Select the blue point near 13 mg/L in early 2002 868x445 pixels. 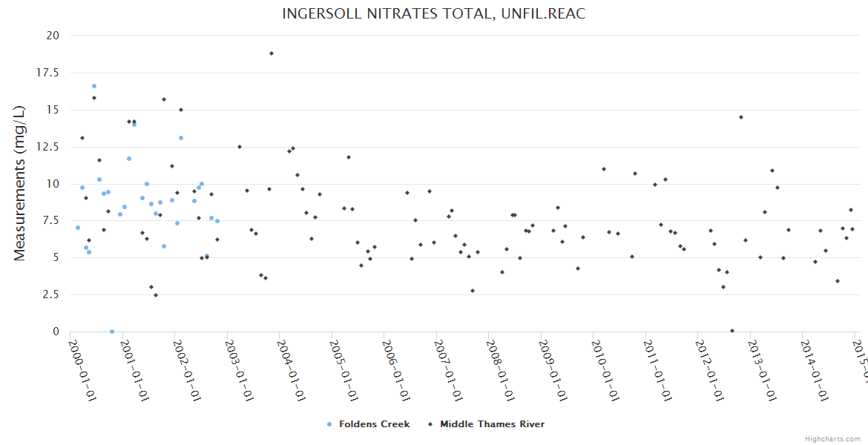(181, 138)
